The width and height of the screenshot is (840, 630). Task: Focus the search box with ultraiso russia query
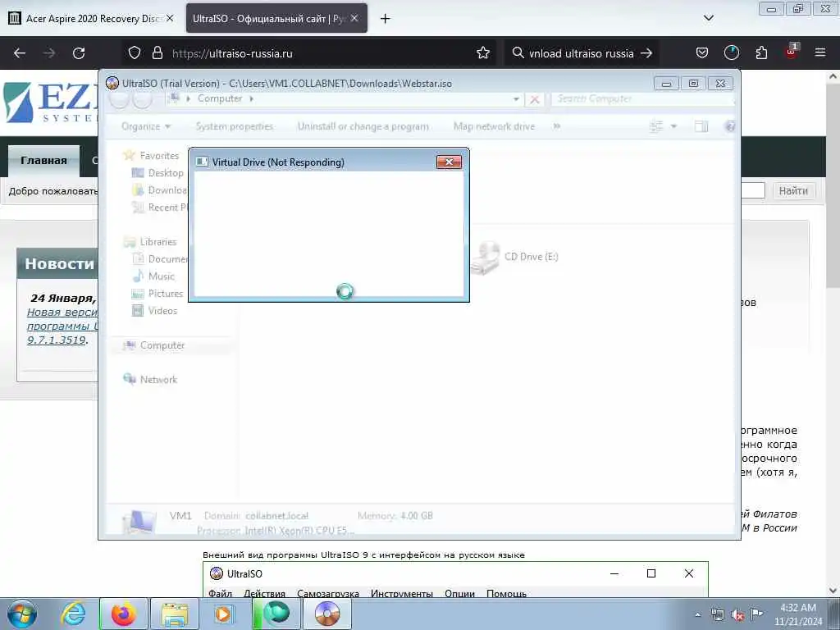(582, 53)
